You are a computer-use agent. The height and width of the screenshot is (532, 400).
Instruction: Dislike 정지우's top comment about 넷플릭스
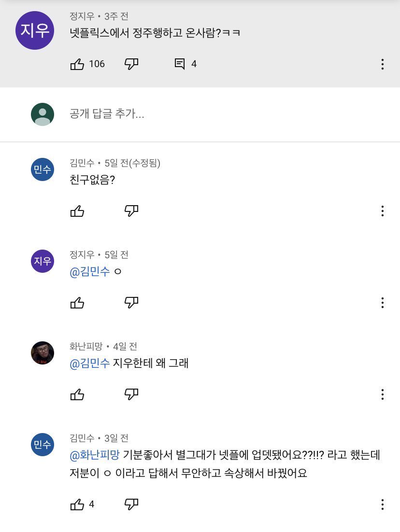click(x=131, y=64)
